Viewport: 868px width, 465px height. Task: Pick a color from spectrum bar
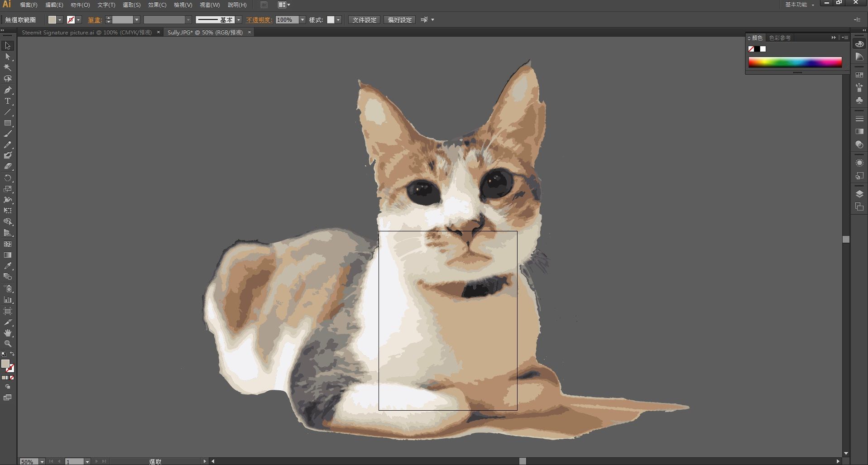795,62
